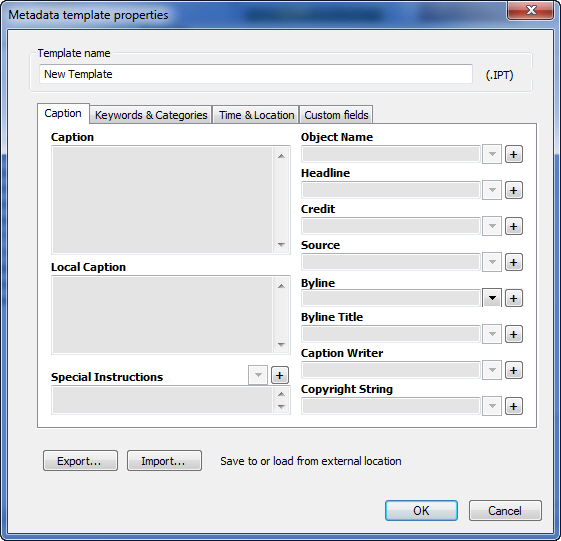Screen dimensions: 561x541
Task: Expand the Copyright String dropdown
Action: [492, 406]
